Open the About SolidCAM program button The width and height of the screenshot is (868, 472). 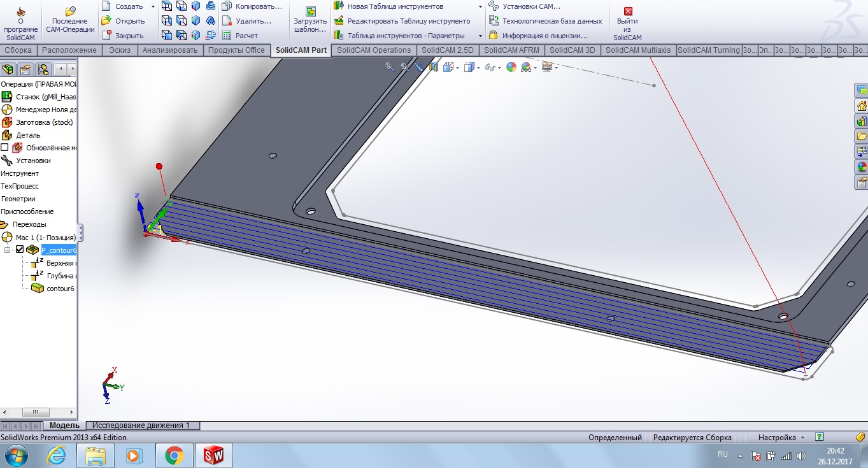click(x=21, y=24)
